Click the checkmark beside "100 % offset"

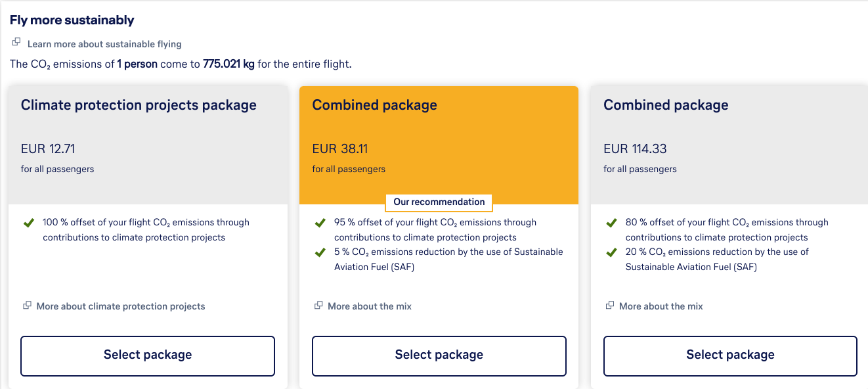click(x=29, y=223)
